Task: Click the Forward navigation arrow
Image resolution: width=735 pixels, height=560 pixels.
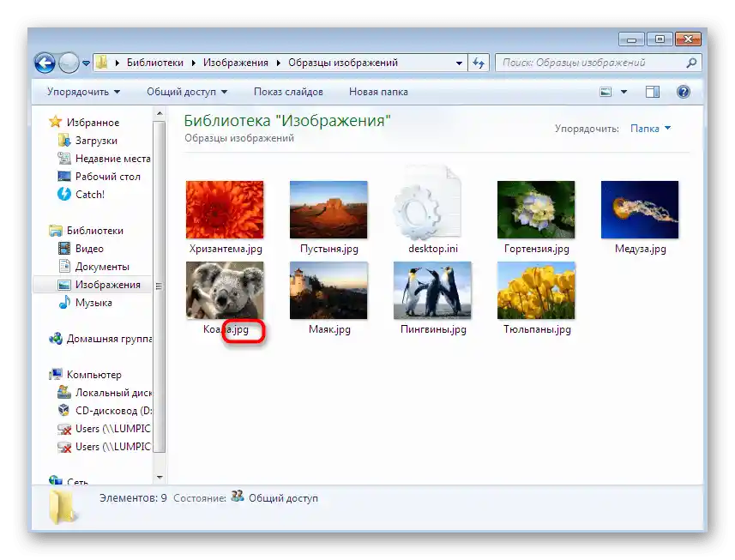Action: click(x=69, y=63)
